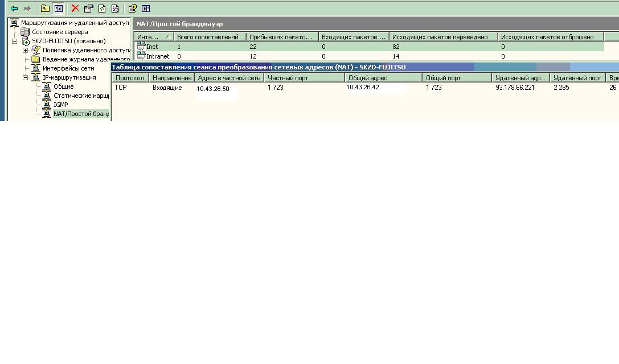Click the Направление column header
Image resolution: width=619 pixels, height=364 pixels.
(x=172, y=78)
